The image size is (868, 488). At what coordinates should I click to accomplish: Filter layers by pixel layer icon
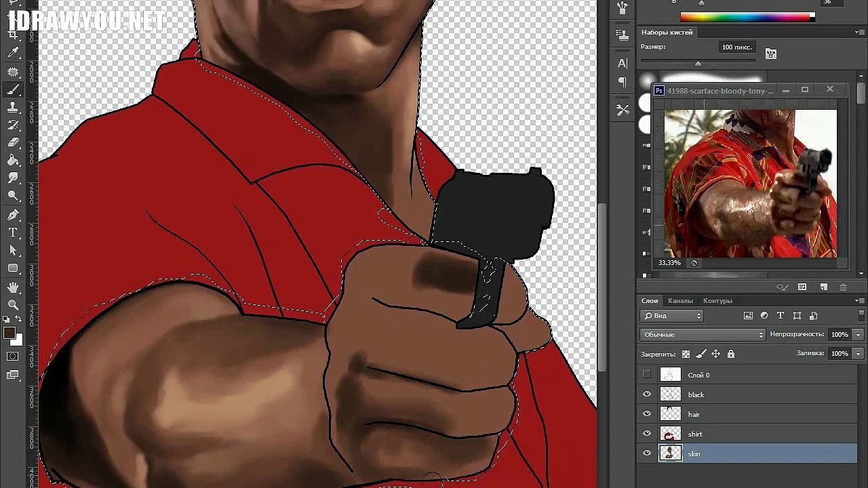coord(748,316)
